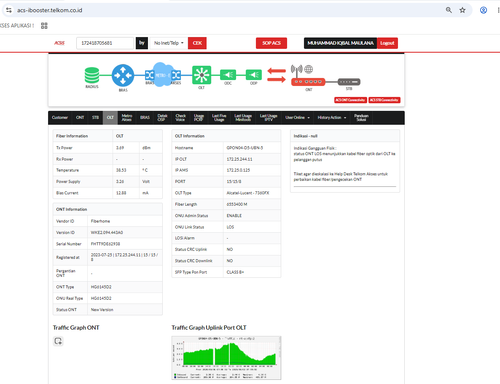Click the Indikasi Gangguan Fisik text
The width and height of the screenshot is (500, 384).
(x=315, y=148)
